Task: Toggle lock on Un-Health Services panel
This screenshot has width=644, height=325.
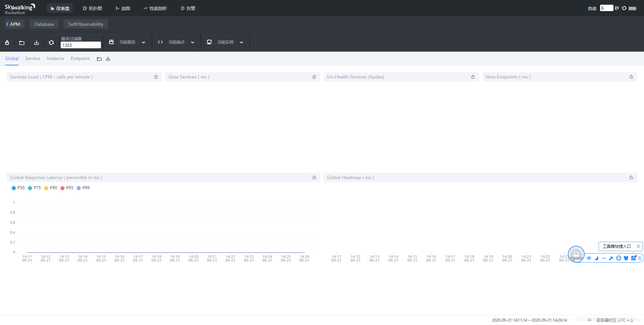Action: point(473,77)
